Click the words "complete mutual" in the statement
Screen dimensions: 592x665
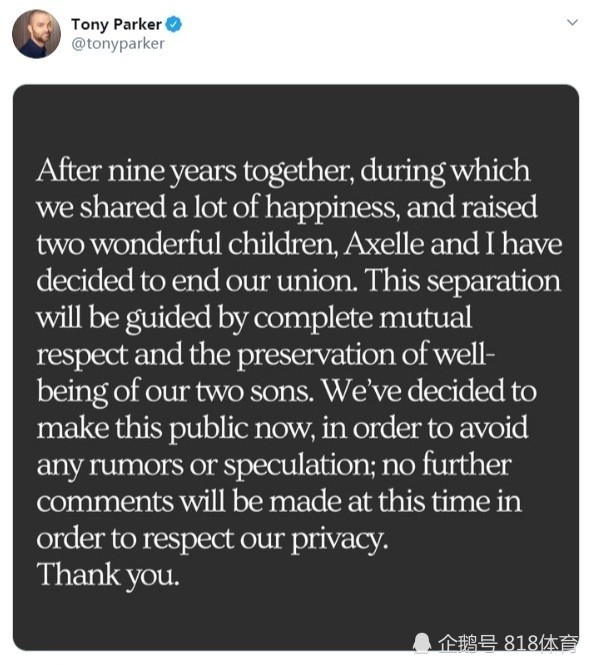[363, 319]
